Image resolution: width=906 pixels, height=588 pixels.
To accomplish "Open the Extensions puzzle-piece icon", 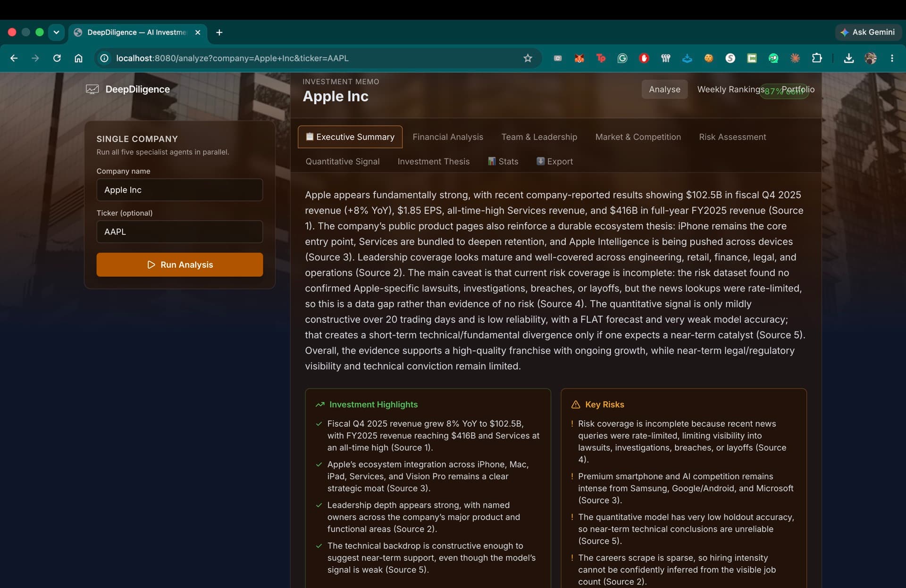I will pos(817,58).
